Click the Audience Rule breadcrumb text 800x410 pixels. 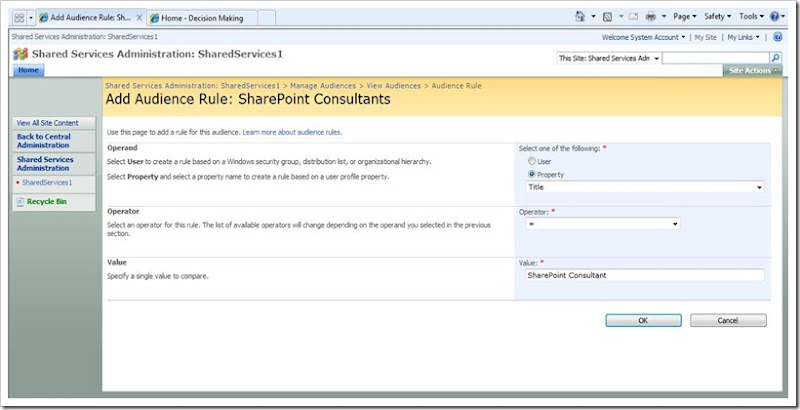click(x=456, y=86)
